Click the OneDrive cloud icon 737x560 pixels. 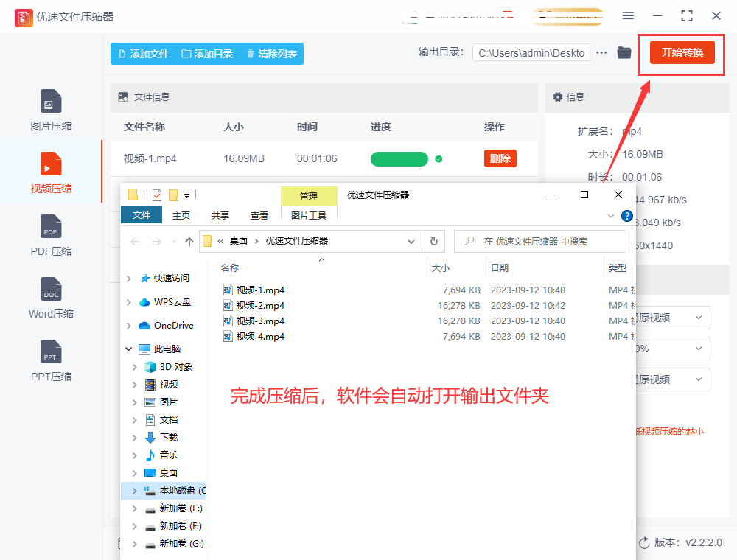(144, 325)
